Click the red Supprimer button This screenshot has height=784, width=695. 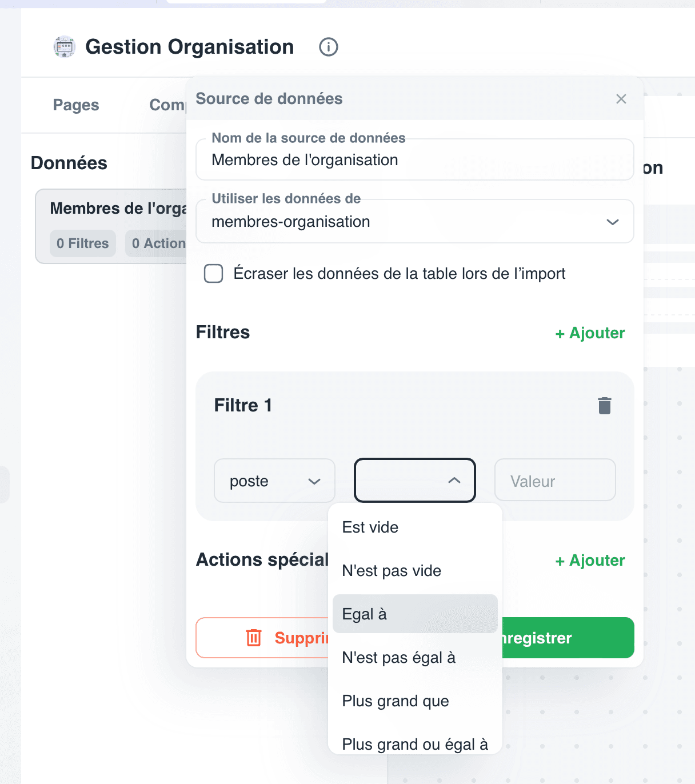262,638
